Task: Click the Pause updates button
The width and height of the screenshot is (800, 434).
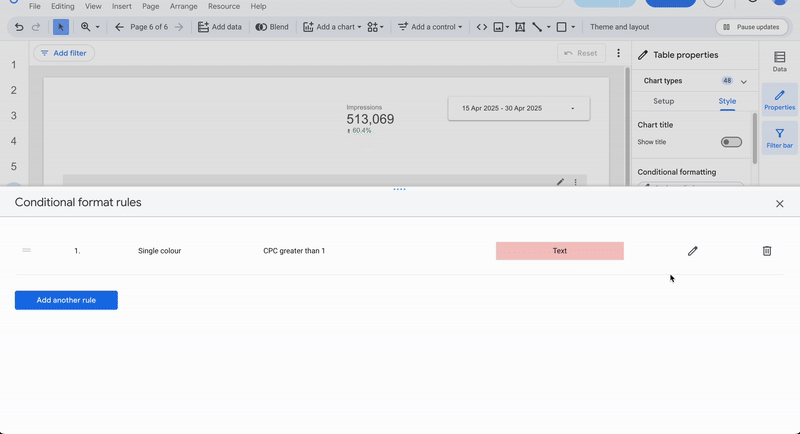Action: (752, 27)
